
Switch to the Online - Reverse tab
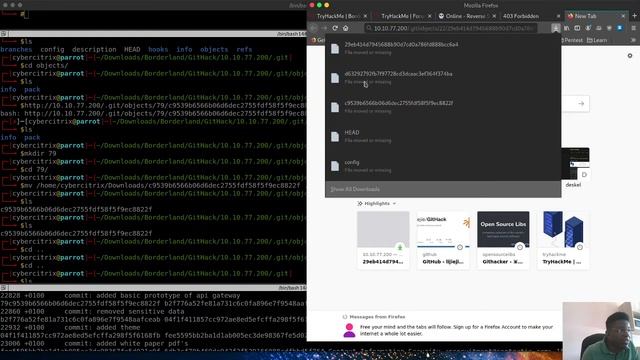(x=467, y=16)
